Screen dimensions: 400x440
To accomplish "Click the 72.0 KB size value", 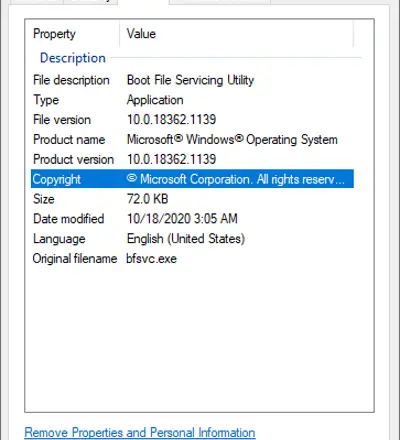I will tap(147, 199).
